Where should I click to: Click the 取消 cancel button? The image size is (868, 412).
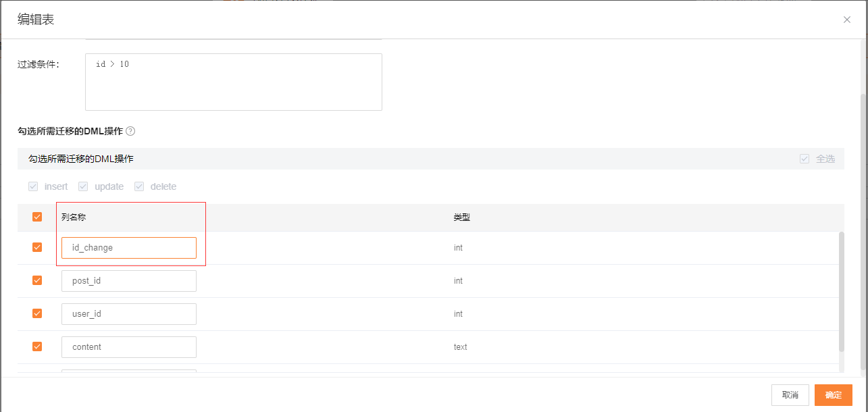pyautogui.click(x=790, y=395)
